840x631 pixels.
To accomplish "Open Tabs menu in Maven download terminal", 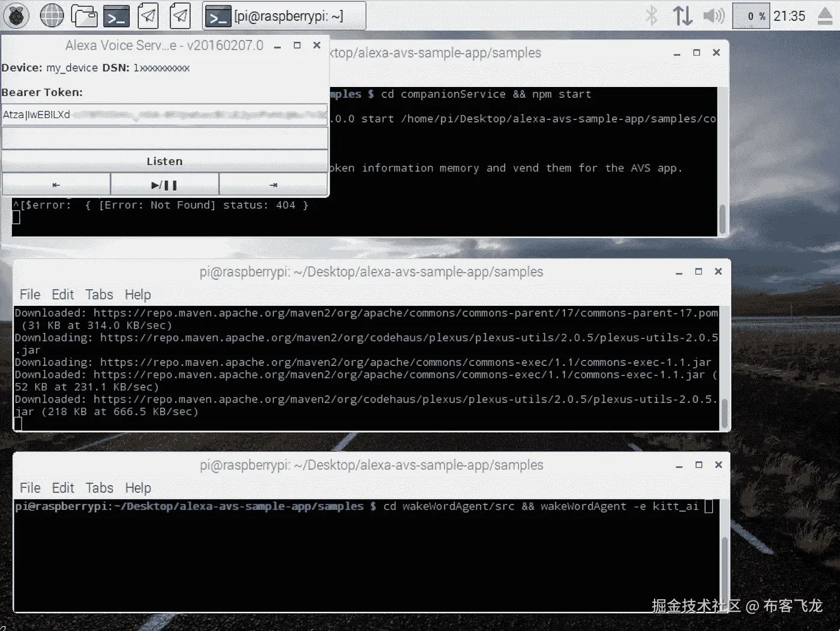I will pyautogui.click(x=99, y=295).
